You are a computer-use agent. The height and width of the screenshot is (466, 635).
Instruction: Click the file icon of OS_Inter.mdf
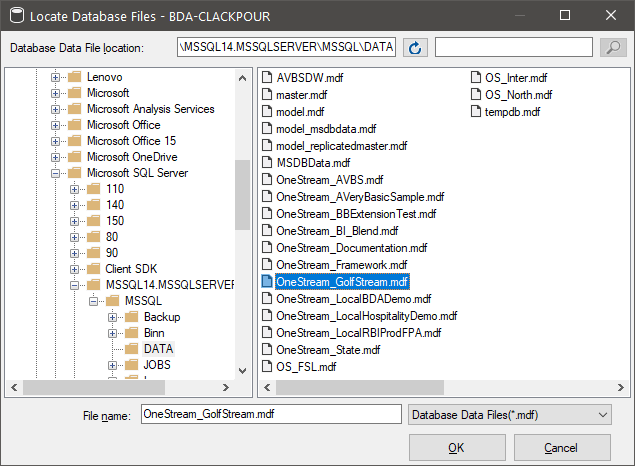point(476,77)
